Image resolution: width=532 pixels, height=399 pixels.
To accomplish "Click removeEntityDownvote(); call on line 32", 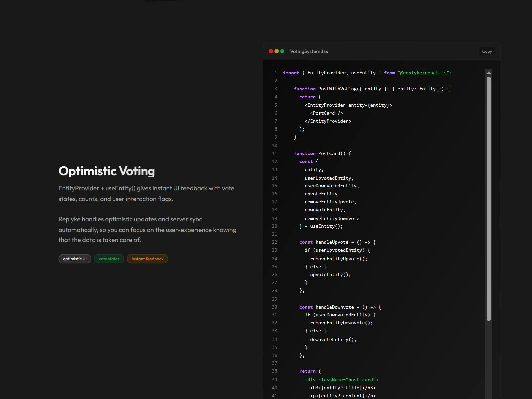I will coord(341,323).
